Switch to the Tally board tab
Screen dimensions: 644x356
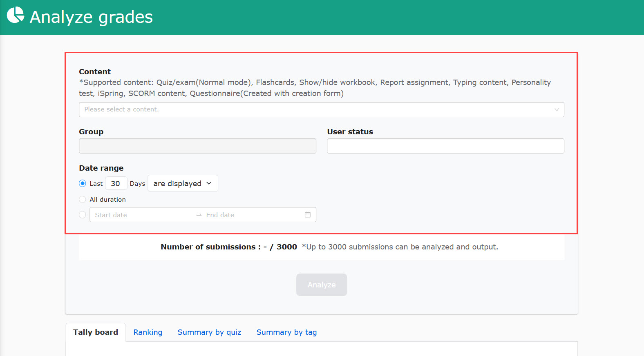(x=96, y=332)
